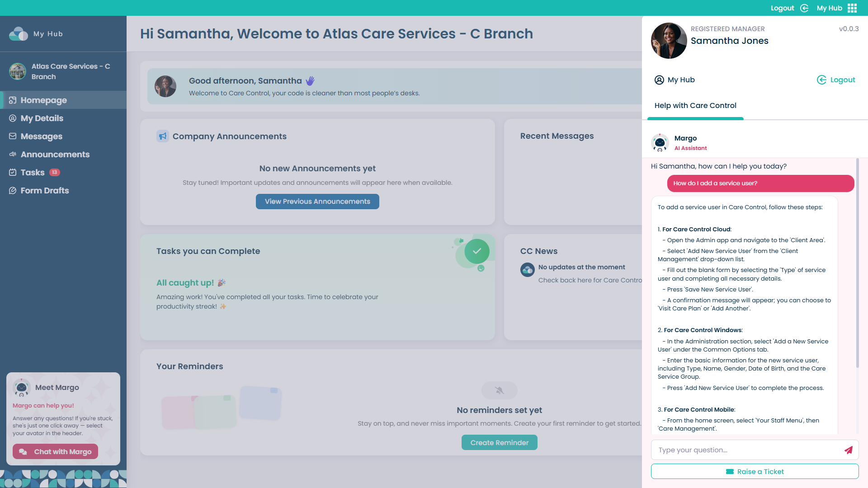The image size is (868, 488).
Task: Open the apps grid in top-right corner
Action: [852, 8]
